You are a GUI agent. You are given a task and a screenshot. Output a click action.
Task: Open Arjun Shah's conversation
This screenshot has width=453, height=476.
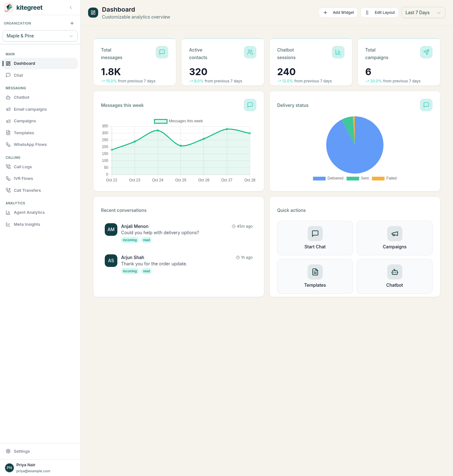(179, 264)
